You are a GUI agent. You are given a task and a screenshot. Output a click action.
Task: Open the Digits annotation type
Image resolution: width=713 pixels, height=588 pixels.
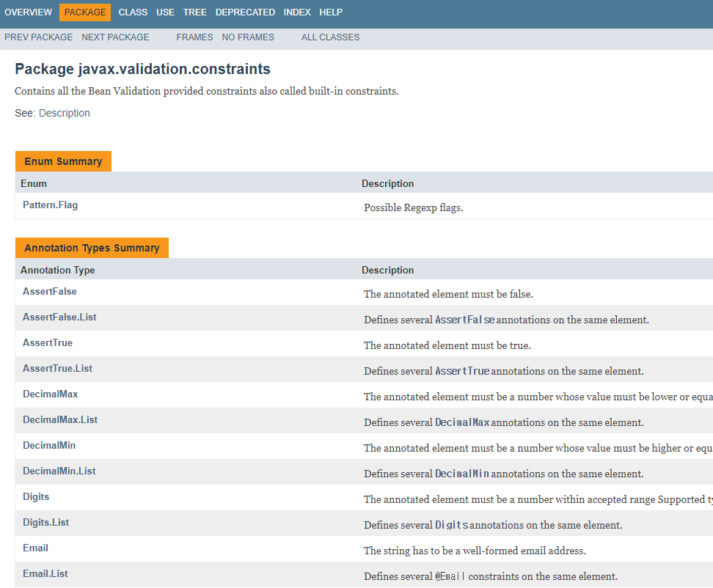point(36,496)
